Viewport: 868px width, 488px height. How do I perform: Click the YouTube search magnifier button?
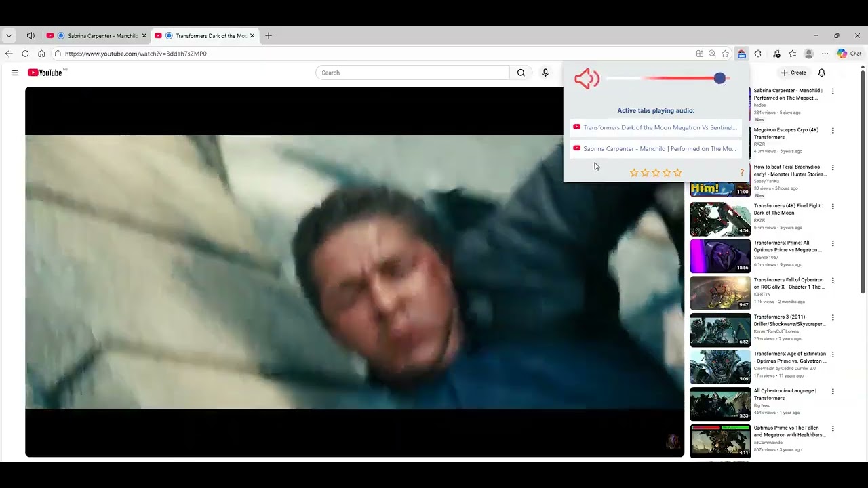[x=521, y=73]
